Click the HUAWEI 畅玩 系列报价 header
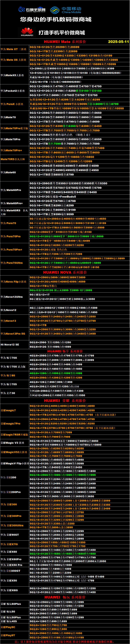The height and width of the screenshot is (644, 130). pos(65,597)
